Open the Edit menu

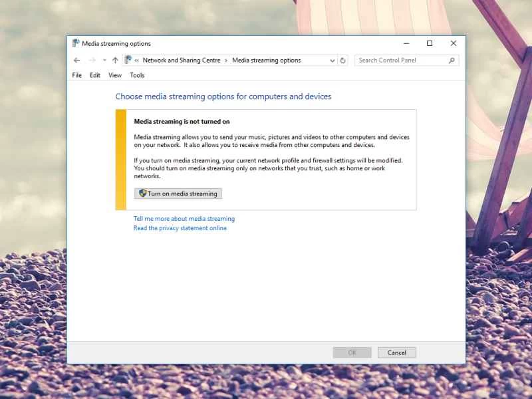(94, 75)
